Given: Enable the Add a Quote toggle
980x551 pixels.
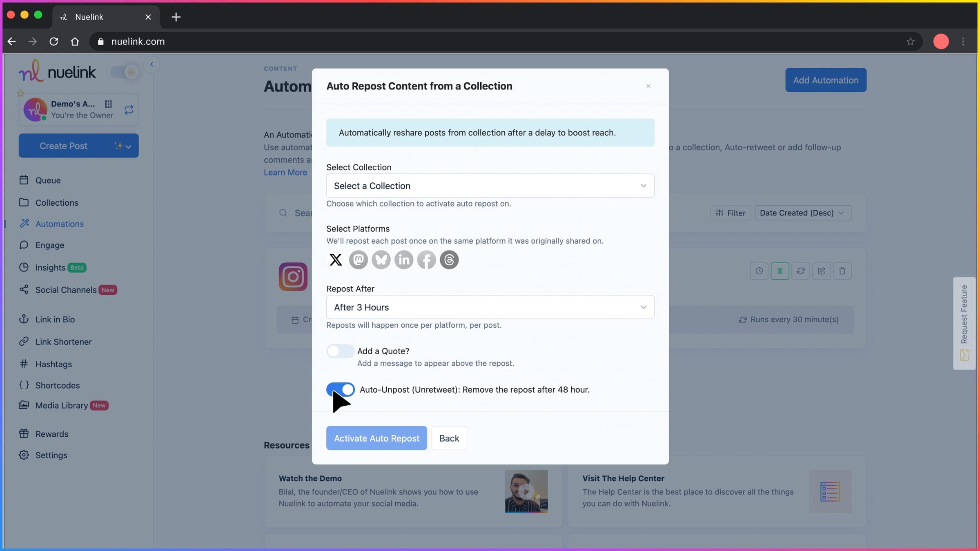Looking at the screenshot, I should coord(340,351).
